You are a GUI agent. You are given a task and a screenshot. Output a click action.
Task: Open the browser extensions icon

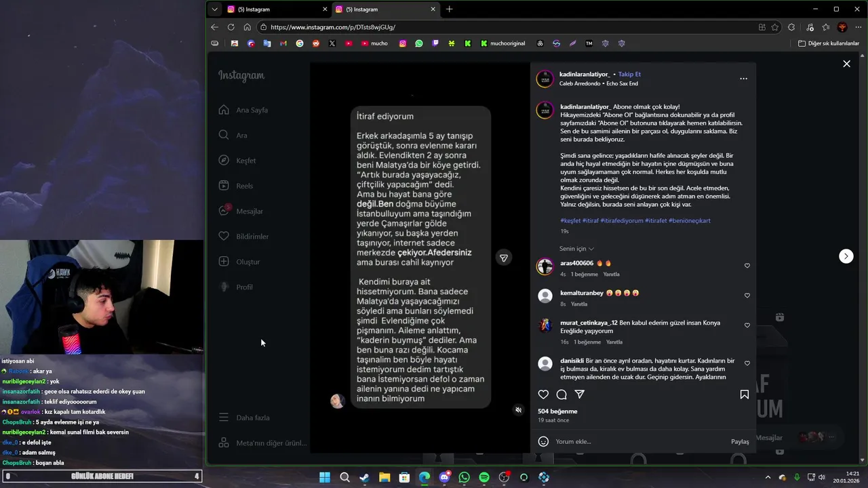point(791,27)
